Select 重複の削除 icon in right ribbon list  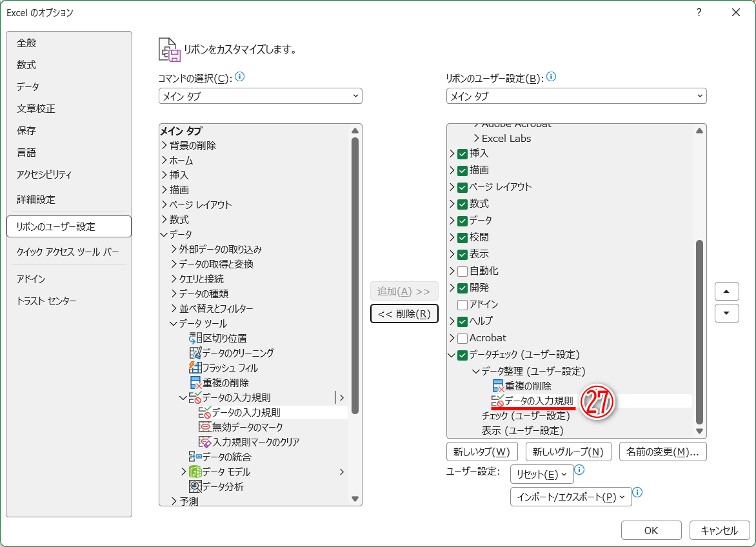[498, 386]
